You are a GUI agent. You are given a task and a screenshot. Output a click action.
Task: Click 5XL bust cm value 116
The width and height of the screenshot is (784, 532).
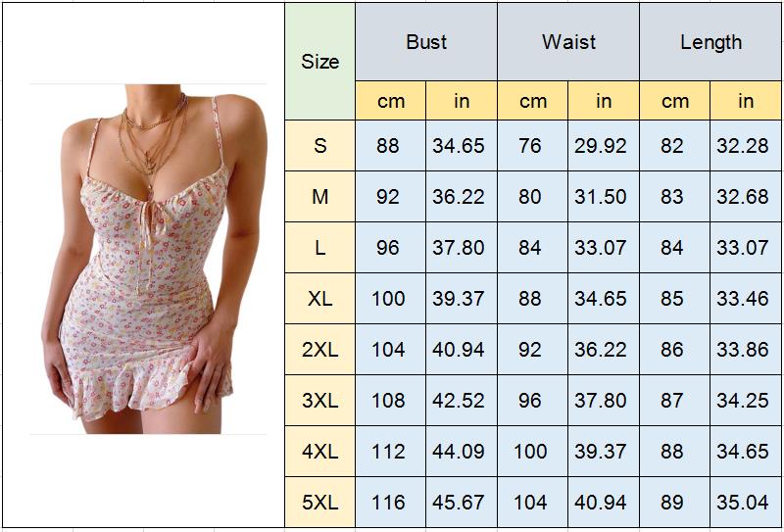pos(389,503)
